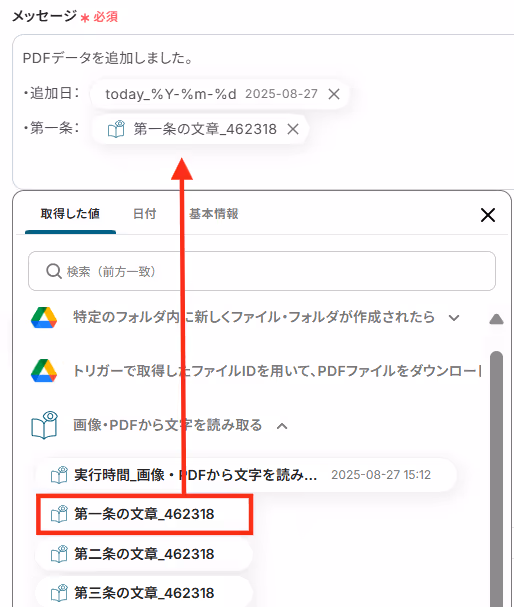Click Google Drive icon for 特定のフォルダ内 trigger

[44, 317]
